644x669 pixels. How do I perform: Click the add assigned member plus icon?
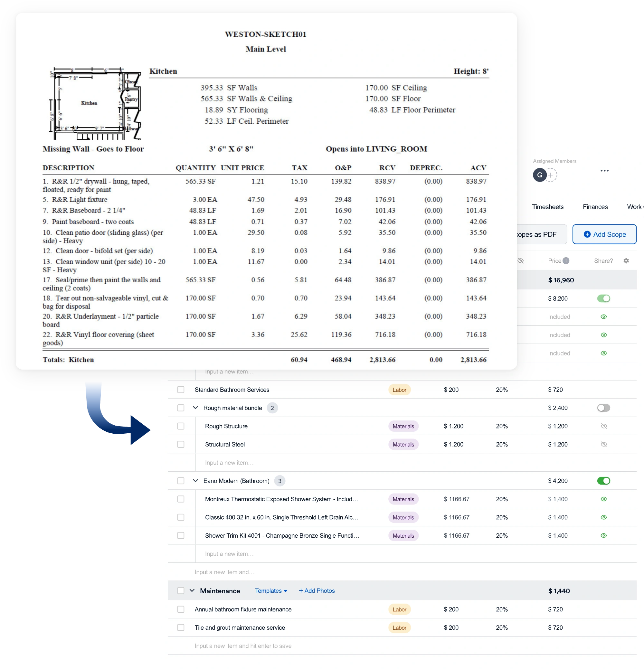point(551,175)
